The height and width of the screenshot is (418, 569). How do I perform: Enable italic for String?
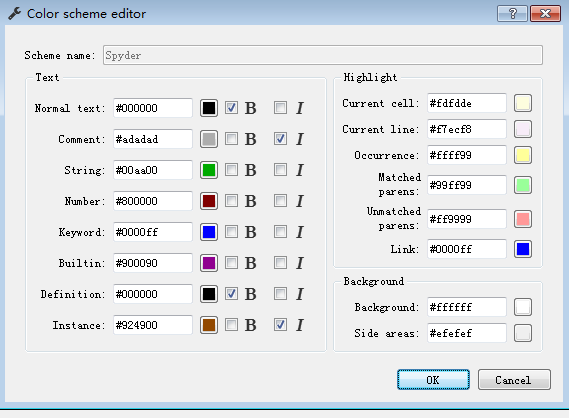coord(280,169)
